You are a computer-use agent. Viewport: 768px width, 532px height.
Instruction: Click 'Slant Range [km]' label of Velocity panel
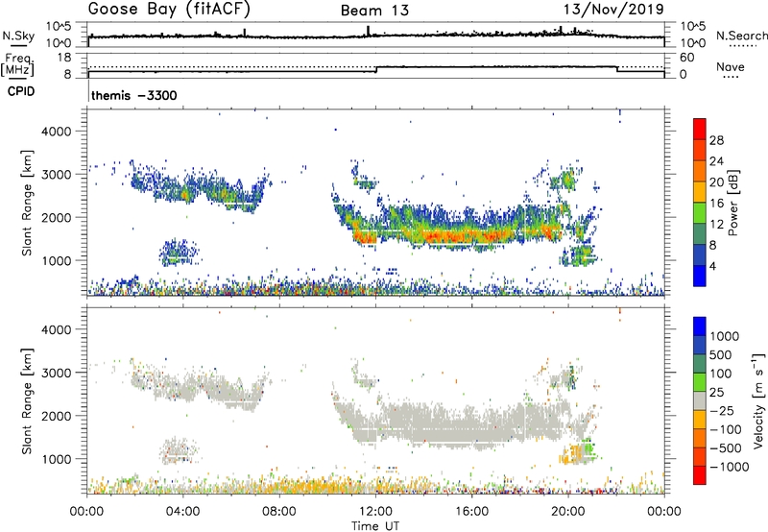click(x=27, y=401)
